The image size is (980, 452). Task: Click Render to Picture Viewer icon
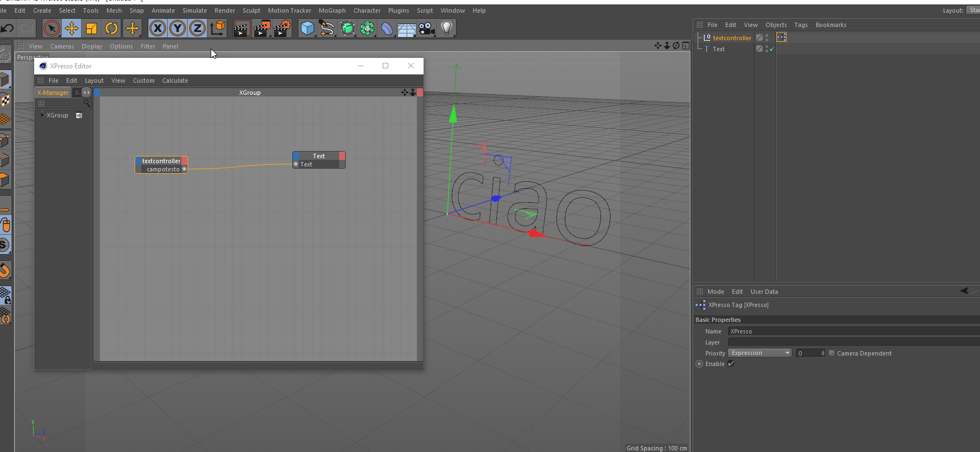point(262,28)
